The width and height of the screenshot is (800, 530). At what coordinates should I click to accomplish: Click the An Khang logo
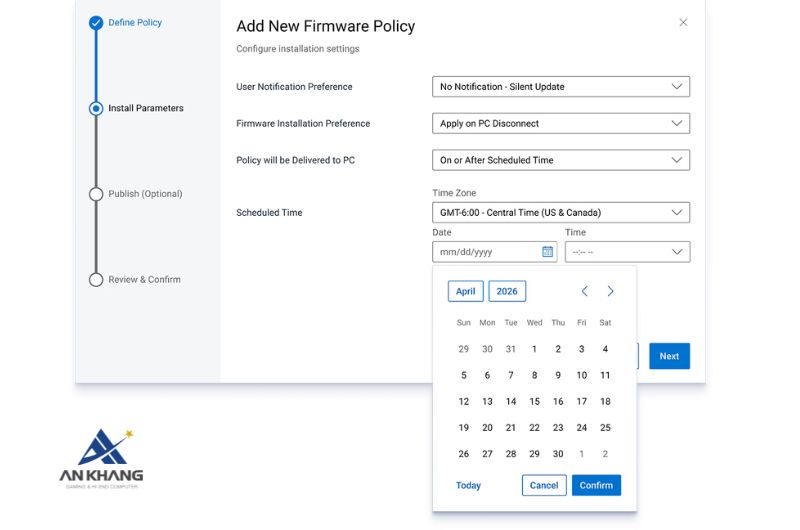[x=101, y=459]
